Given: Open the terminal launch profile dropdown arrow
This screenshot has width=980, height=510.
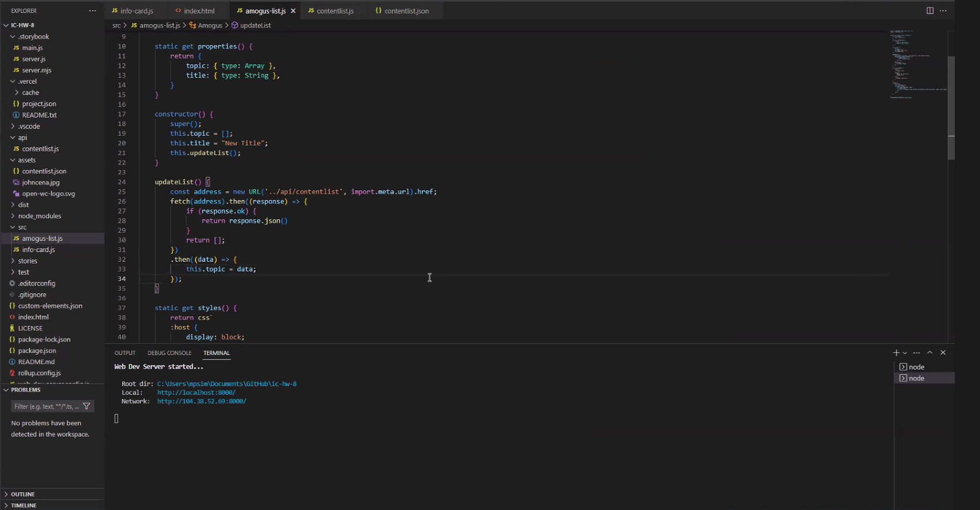Looking at the screenshot, I should tap(904, 352).
